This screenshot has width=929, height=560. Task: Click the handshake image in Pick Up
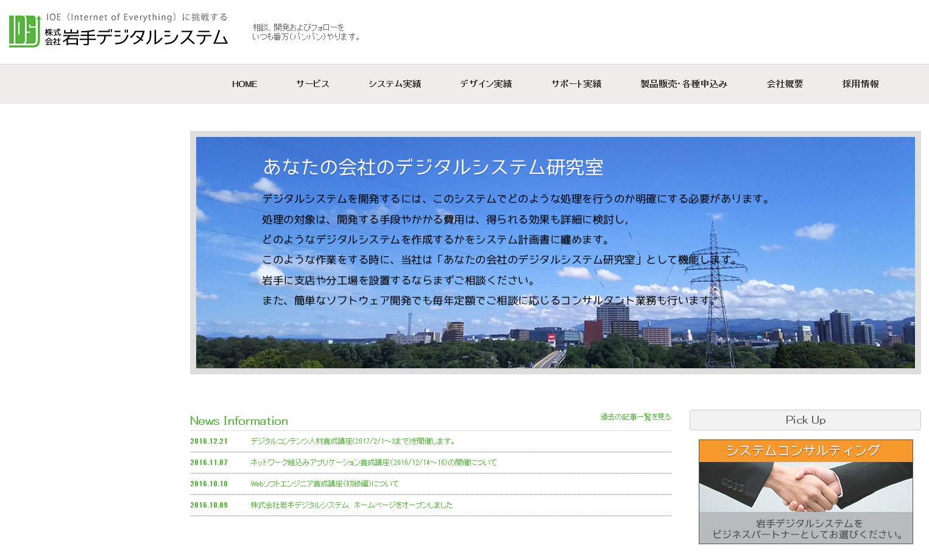point(805,487)
